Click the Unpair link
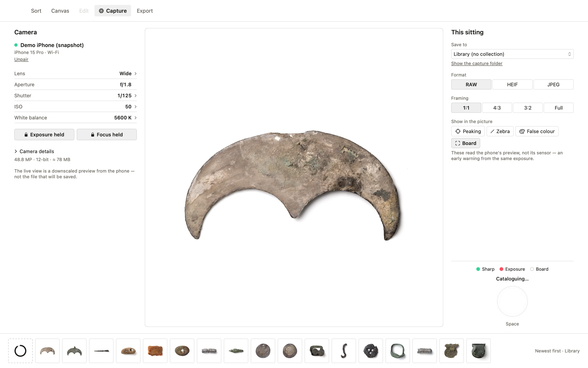Viewport: 588px width, 368px height. click(21, 59)
